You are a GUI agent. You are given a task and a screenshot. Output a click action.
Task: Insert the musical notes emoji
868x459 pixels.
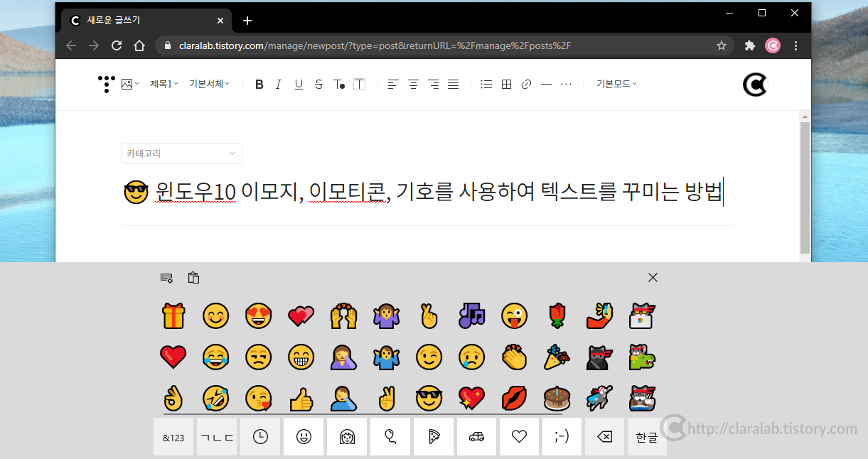pyautogui.click(x=471, y=315)
